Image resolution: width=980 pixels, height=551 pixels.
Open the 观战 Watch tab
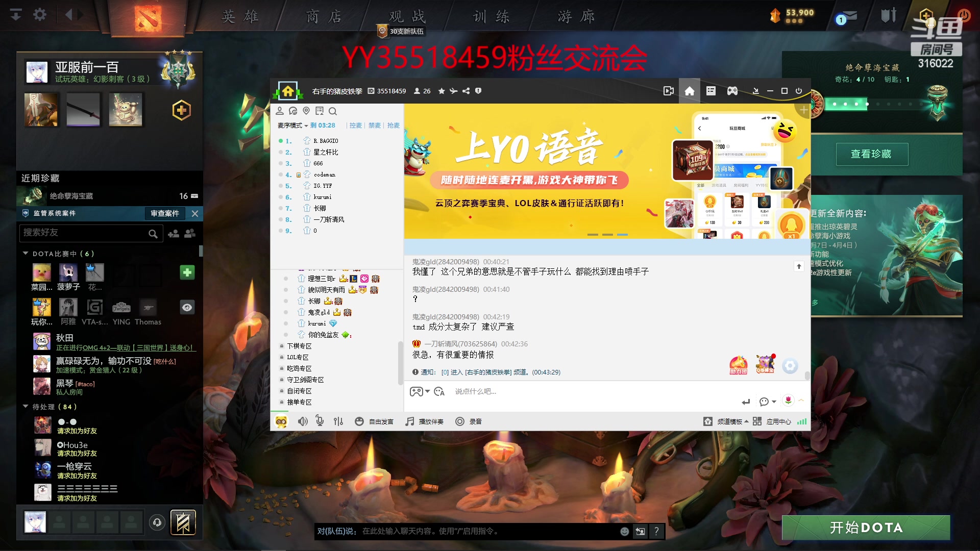[x=407, y=17]
